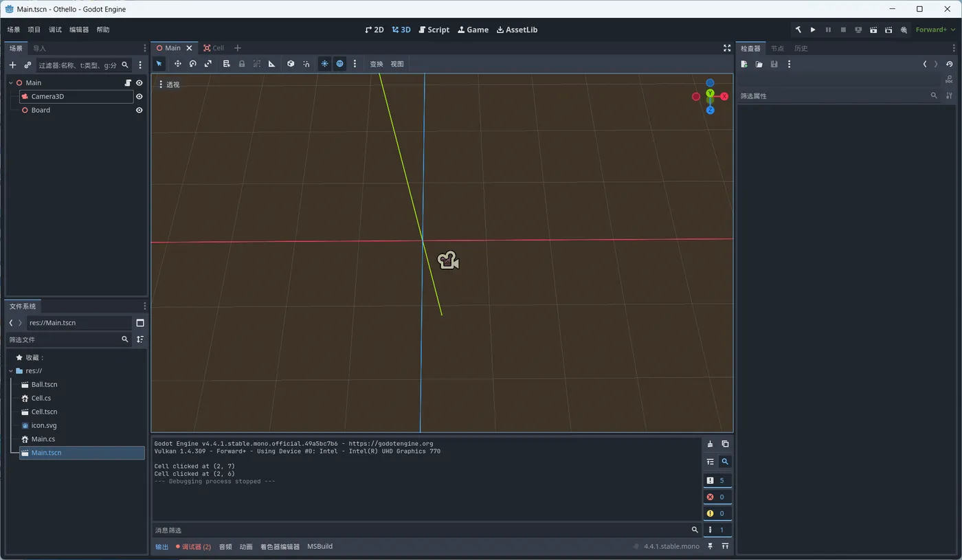962x560 pixels.
Task: Collapse the res:// folder in FileSystem
Action: click(11, 371)
